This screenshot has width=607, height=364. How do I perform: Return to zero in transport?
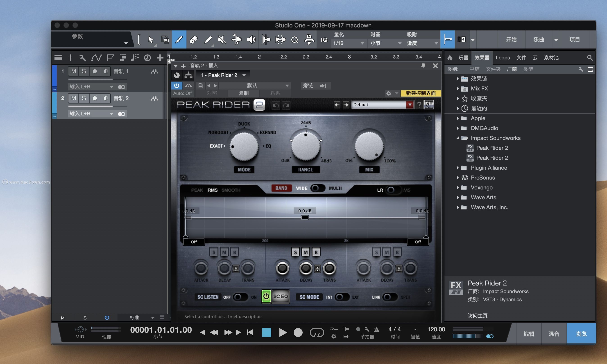tap(250, 332)
